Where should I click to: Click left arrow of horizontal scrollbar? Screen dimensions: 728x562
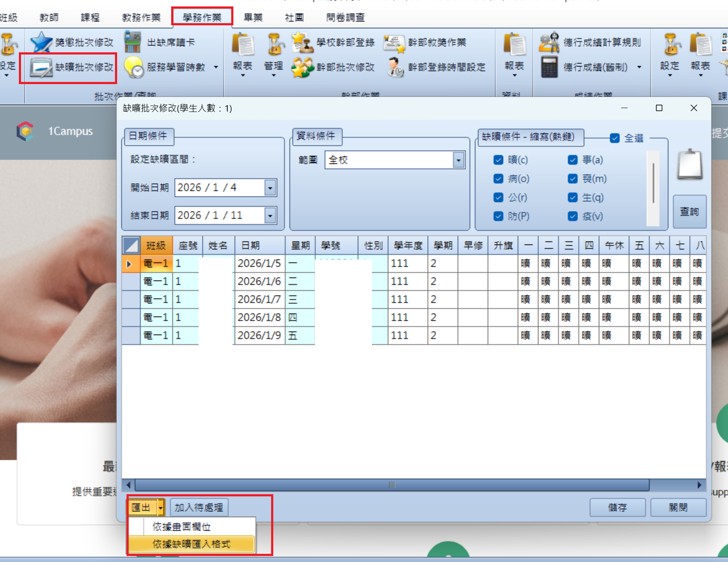pyautogui.click(x=128, y=485)
